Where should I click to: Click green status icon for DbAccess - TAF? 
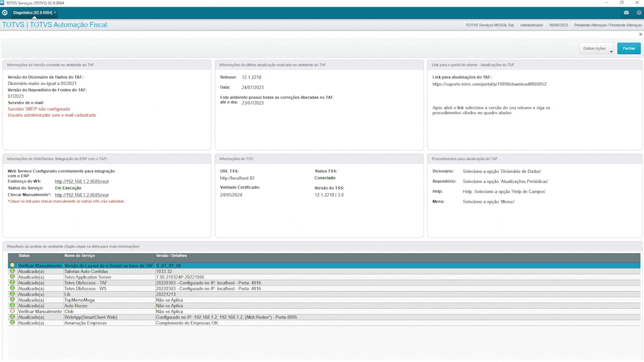(x=12, y=282)
